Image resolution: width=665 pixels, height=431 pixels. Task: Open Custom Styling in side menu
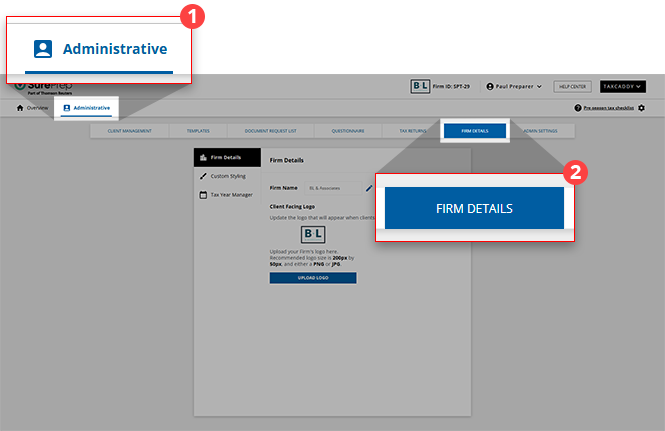pyautogui.click(x=227, y=176)
